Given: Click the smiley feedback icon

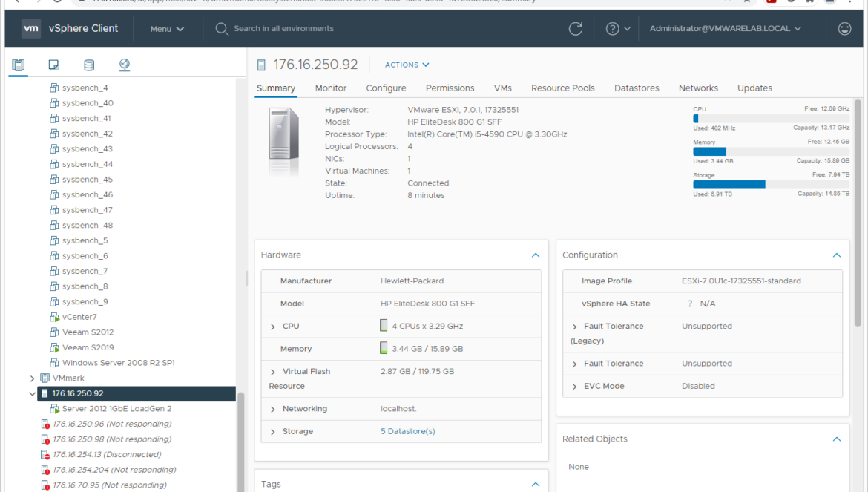Looking at the screenshot, I should tap(844, 28).
